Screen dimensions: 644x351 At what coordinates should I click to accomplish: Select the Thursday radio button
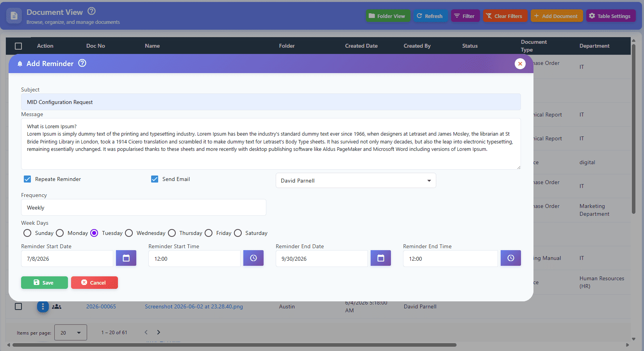172,233
